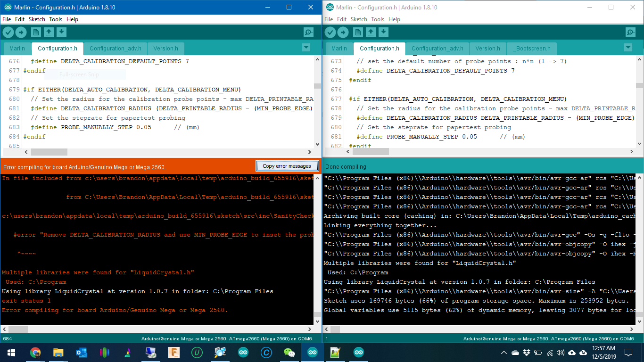644x362 pixels.
Task: Open a sketch from right window toolbar
Action: coord(371,32)
